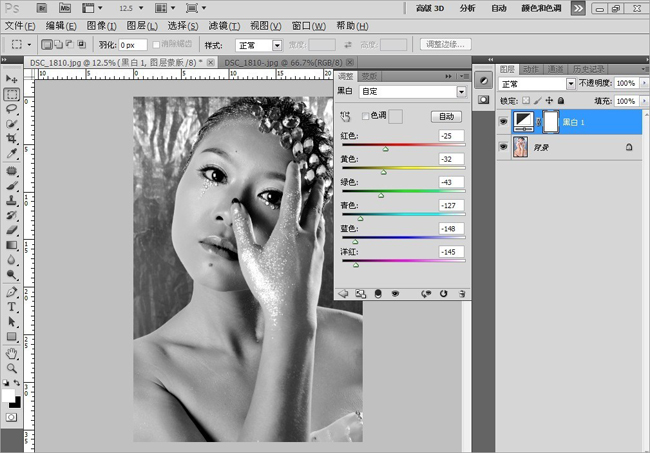Screen dimensions: 650x453
Task: Select the Quick Selection tool
Action: point(11,124)
